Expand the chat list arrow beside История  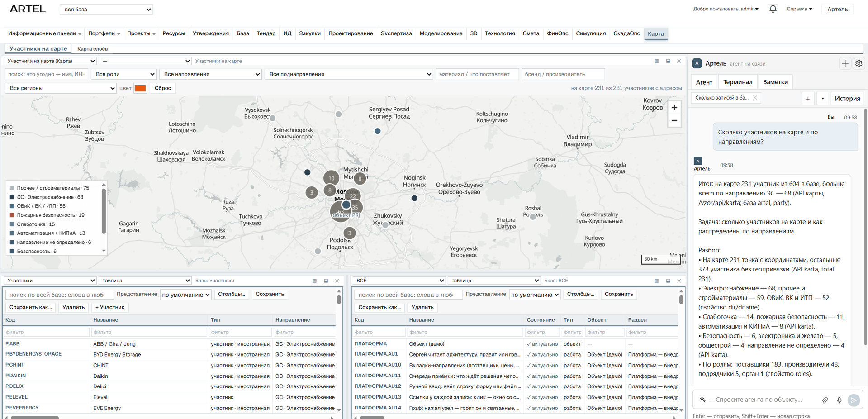click(x=823, y=99)
